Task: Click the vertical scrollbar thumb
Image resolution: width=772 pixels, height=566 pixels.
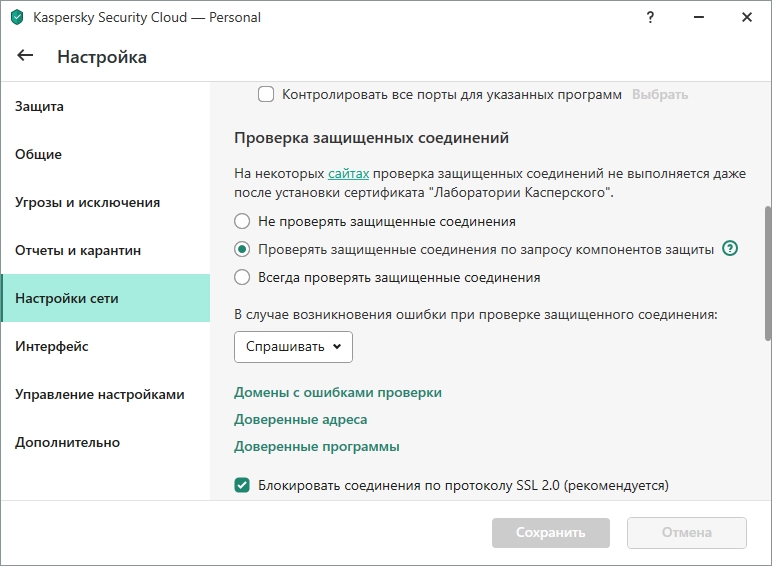Action: (767, 273)
